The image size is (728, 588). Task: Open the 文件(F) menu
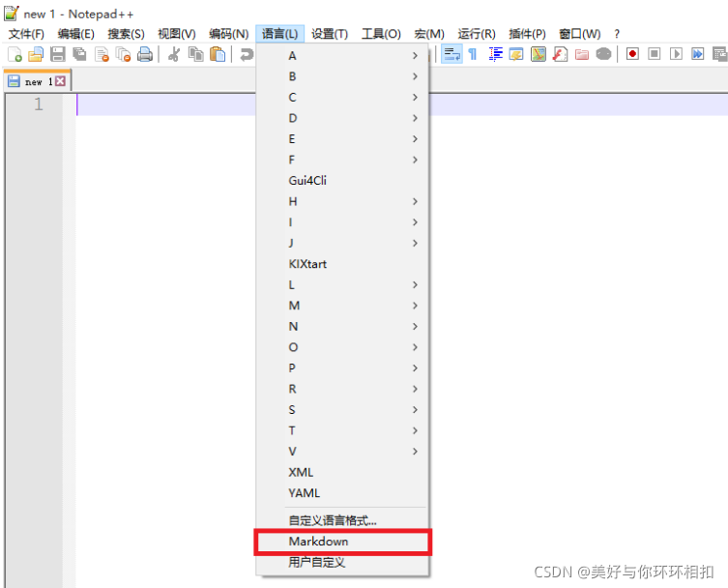(26, 34)
